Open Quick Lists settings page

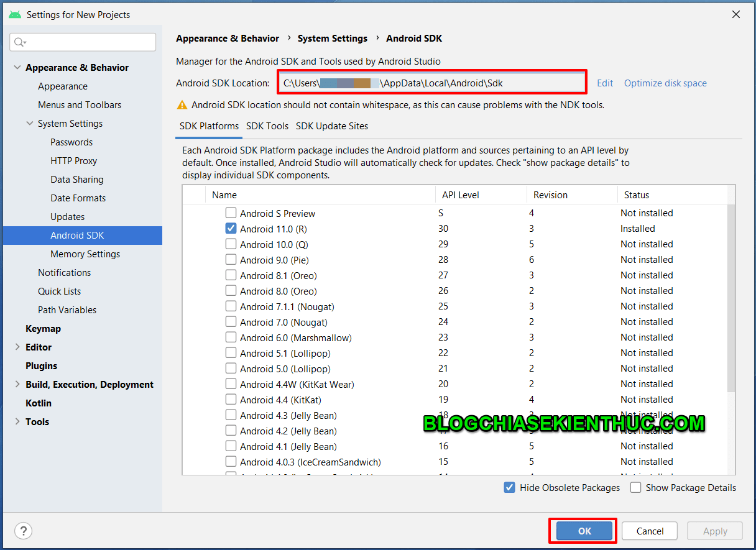coord(59,291)
